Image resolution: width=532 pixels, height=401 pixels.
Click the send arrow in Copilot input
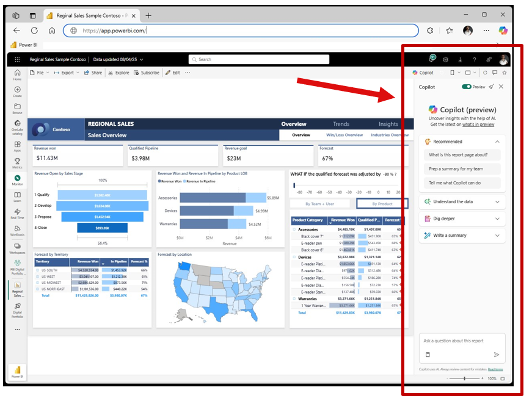point(497,355)
